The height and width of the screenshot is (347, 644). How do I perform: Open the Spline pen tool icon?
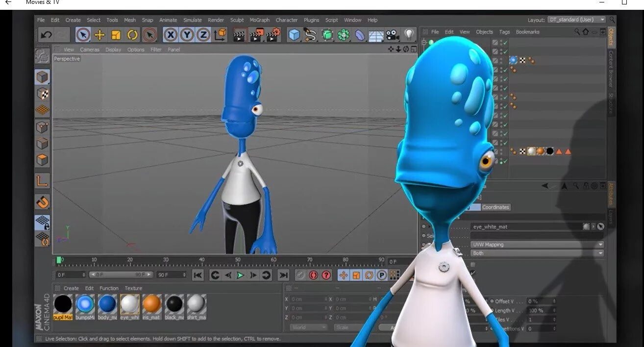pyautogui.click(x=310, y=35)
